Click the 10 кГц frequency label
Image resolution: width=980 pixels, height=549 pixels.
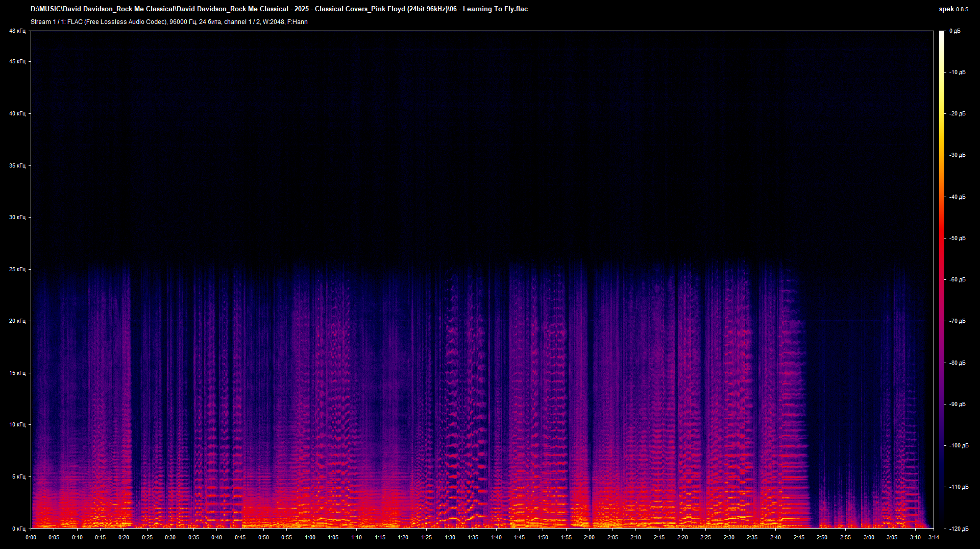[17, 424]
